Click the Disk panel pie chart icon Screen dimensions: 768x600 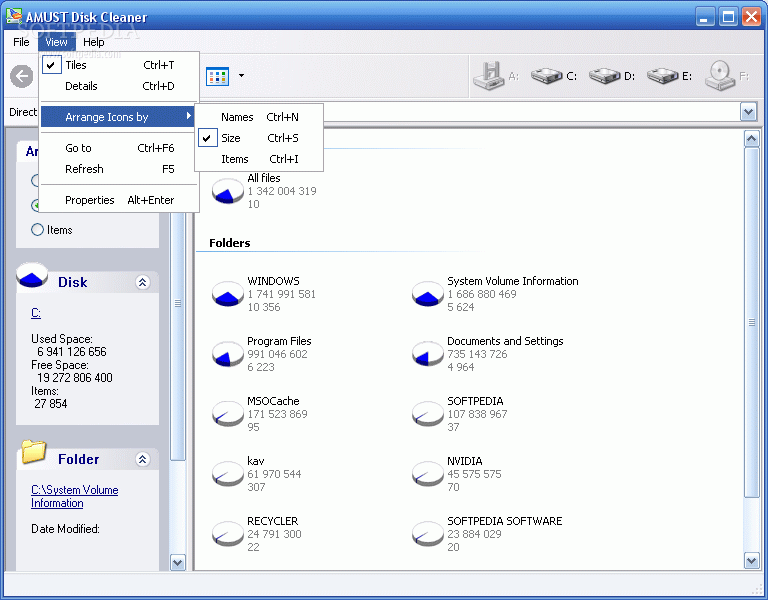32,275
